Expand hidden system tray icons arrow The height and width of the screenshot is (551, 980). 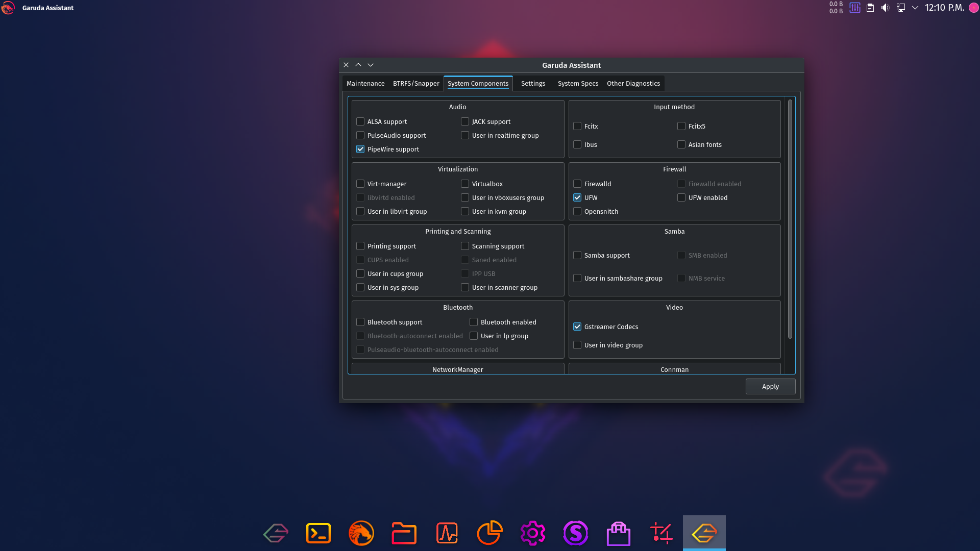pyautogui.click(x=915, y=8)
